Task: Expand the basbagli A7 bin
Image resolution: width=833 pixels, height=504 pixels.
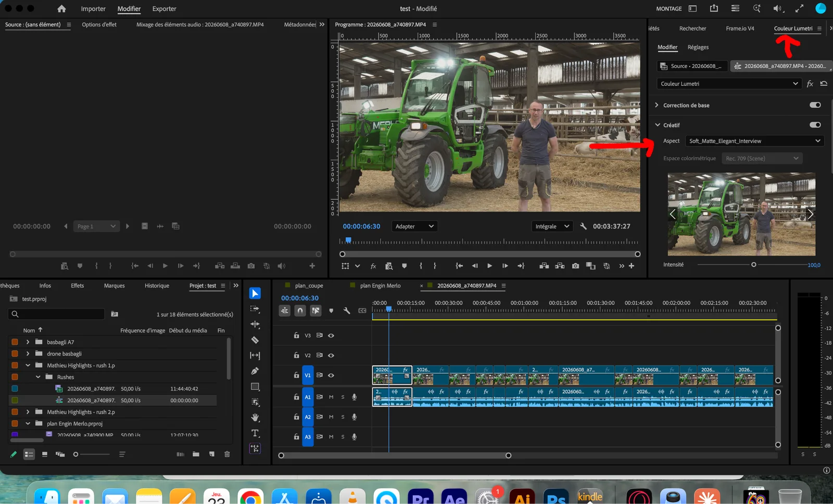Action: 28,342
